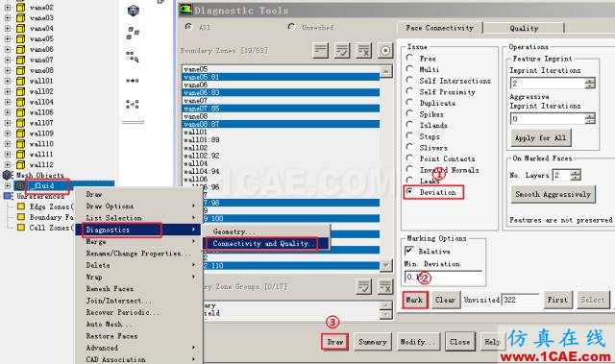Select the Free issue radio button

coord(409,58)
